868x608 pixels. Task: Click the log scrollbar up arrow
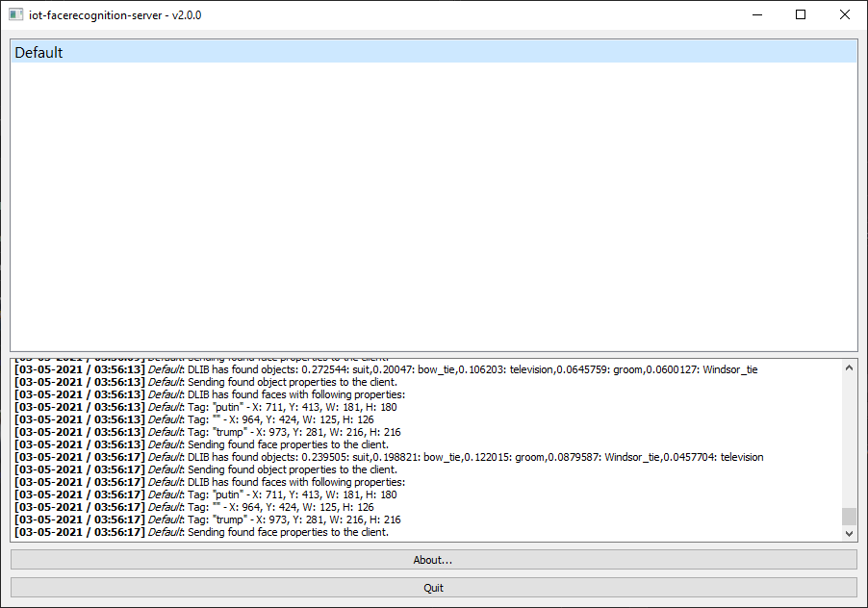point(848,367)
